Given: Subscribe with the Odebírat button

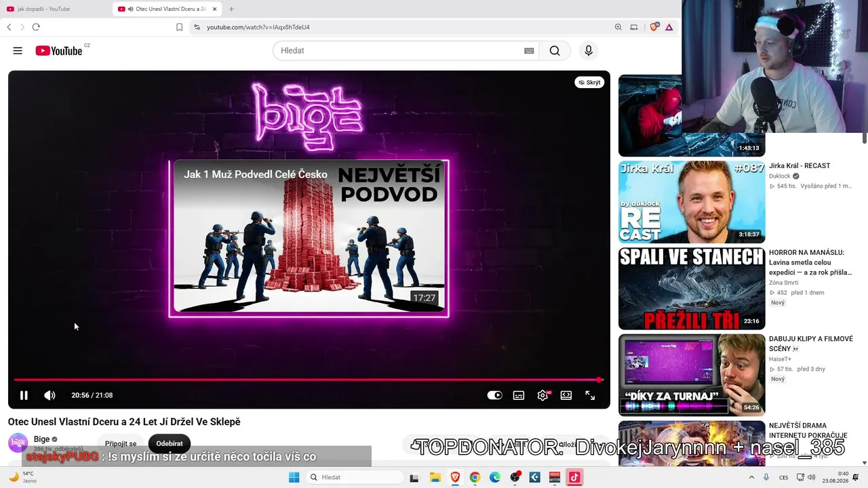Looking at the screenshot, I should click(170, 444).
